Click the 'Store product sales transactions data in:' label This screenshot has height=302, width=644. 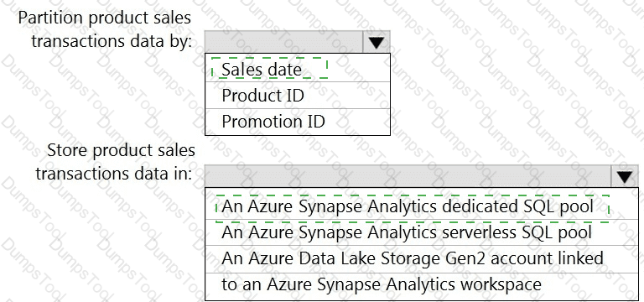115,162
